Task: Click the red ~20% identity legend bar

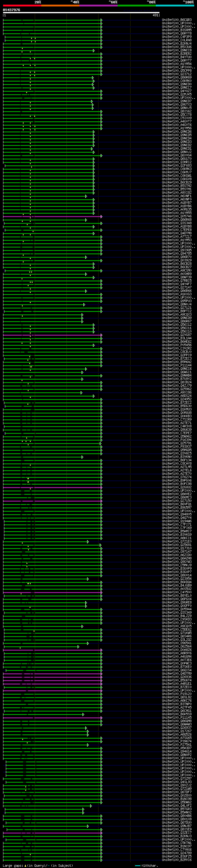Action: (x=22, y=6)
